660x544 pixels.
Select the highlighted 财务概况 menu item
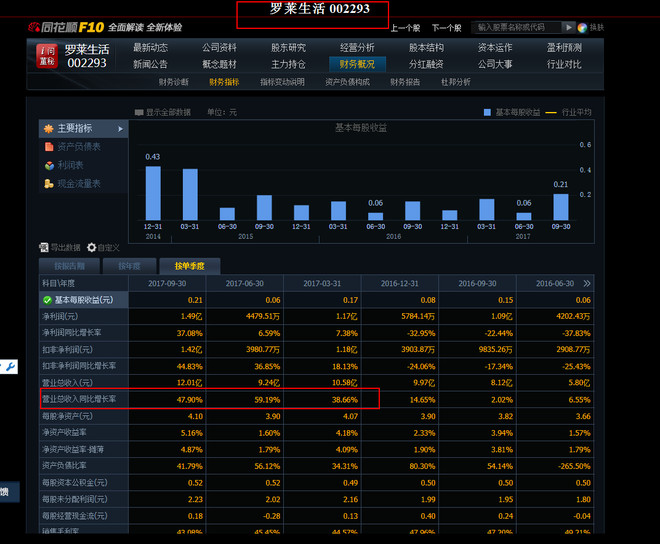coord(357,64)
